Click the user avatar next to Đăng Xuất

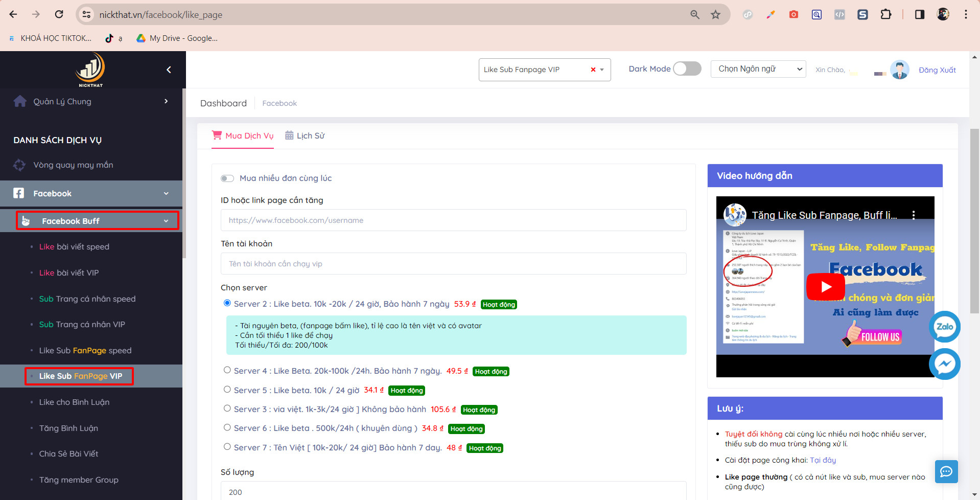coord(899,70)
